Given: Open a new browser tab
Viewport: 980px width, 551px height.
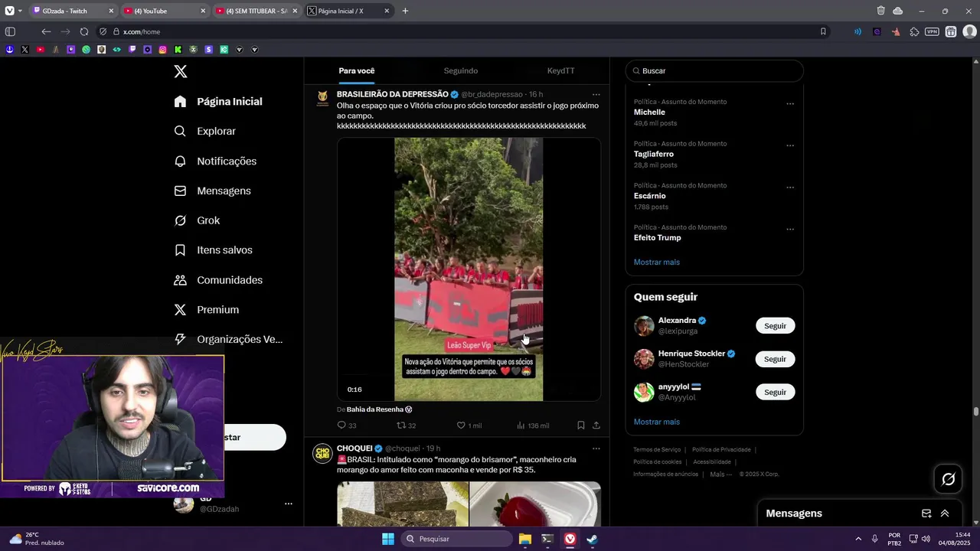Looking at the screenshot, I should coord(405,11).
